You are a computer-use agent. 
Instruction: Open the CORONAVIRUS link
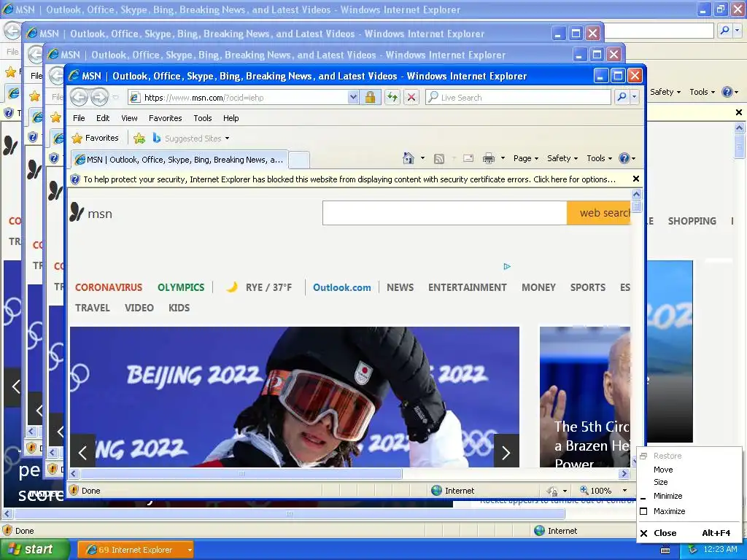[x=109, y=287]
